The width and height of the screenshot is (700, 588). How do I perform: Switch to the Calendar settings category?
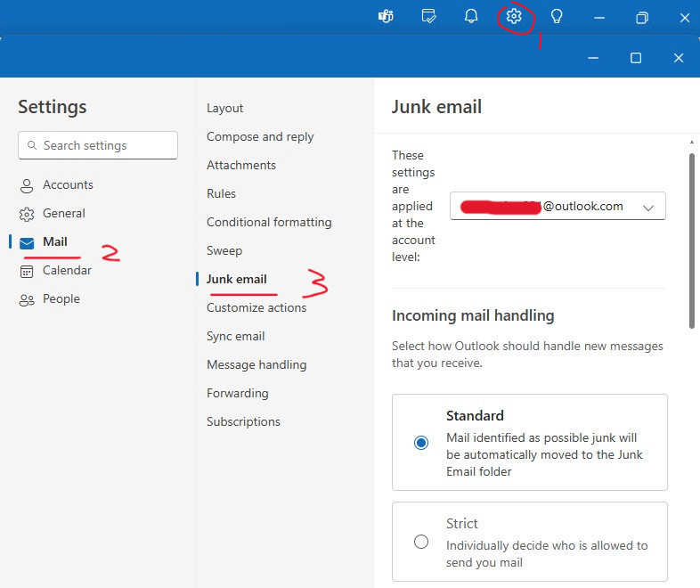(x=67, y=271)
